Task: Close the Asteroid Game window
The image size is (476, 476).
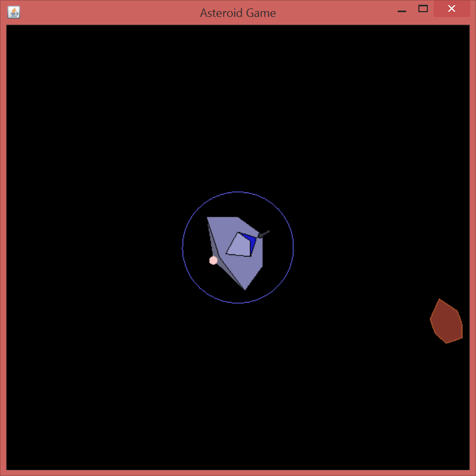Action: [452, 8]
